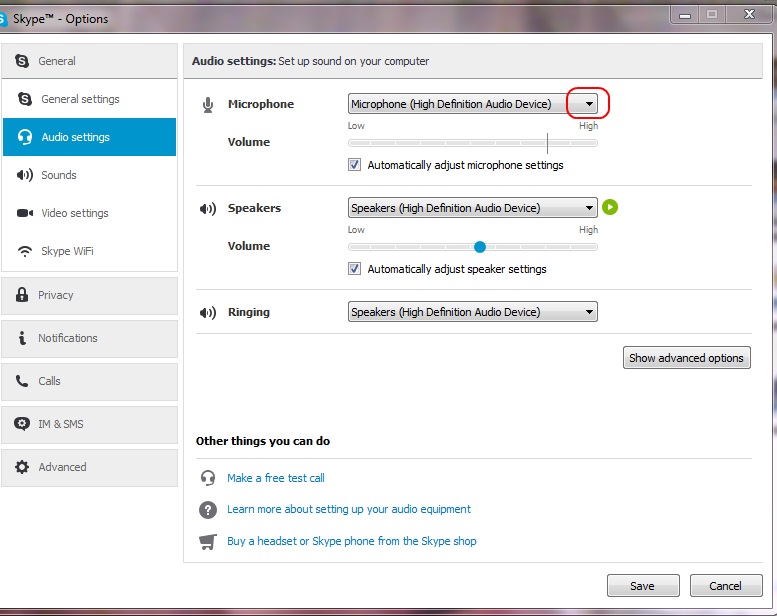Expand the Privacy section
The image size is (777, 616).
point(89,295)
